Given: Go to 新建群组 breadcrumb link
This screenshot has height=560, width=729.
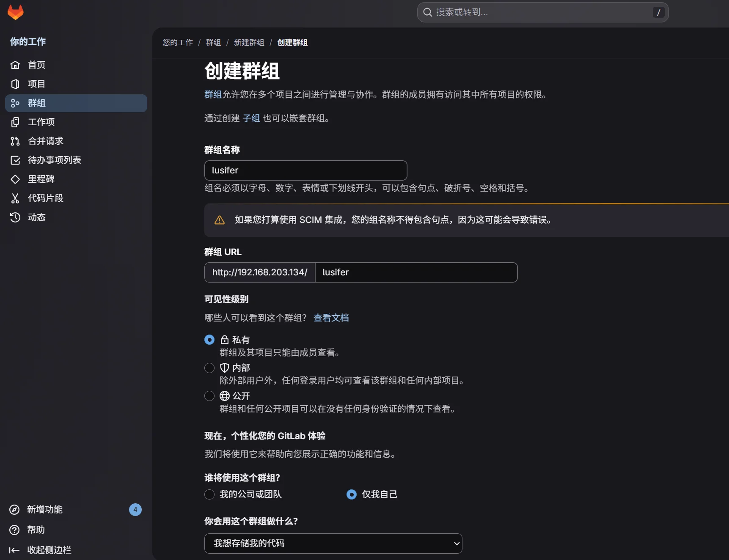Looking at the screenshot, I should pos(249,42).
